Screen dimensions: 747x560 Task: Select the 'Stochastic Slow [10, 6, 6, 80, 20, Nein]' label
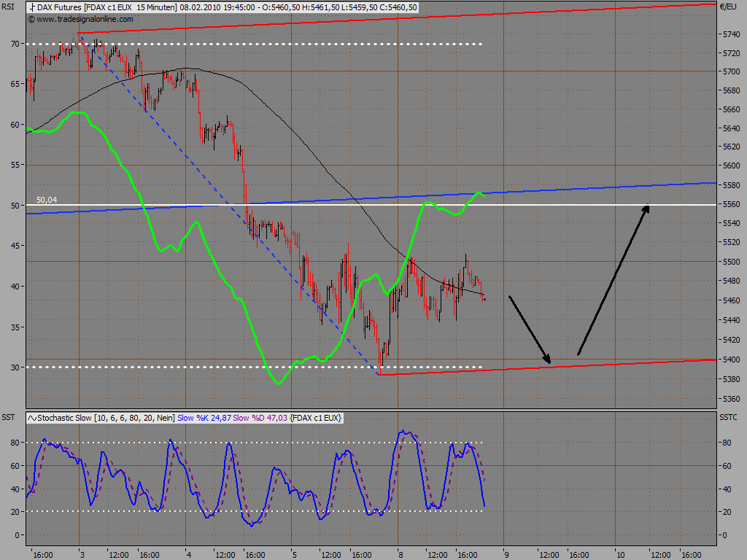point(106,418)
